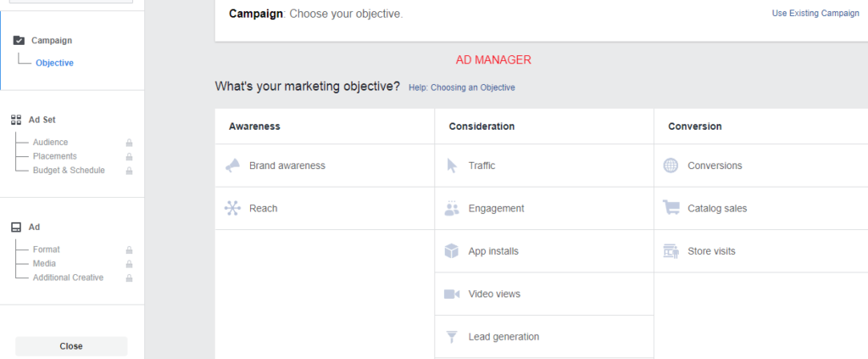Viewport: 868px width, 359px height.
Task: Select the Video views objective
Action: click(x=544, y=294)
